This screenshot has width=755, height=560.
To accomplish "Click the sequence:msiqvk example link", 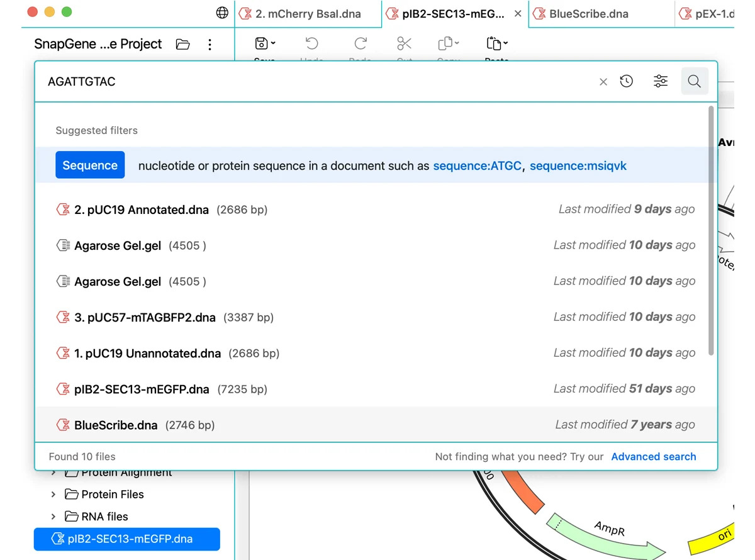I will coord(578,166).
